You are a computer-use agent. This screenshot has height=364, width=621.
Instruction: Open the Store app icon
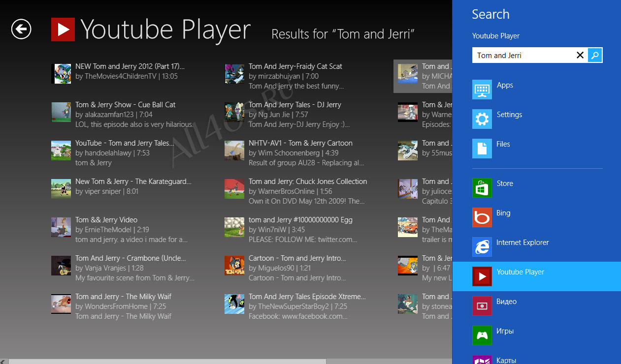(x=482, y=188)
